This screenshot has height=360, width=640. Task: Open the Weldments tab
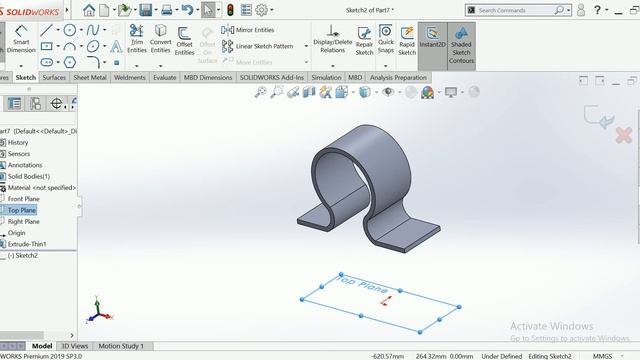[x=129, y=78]
